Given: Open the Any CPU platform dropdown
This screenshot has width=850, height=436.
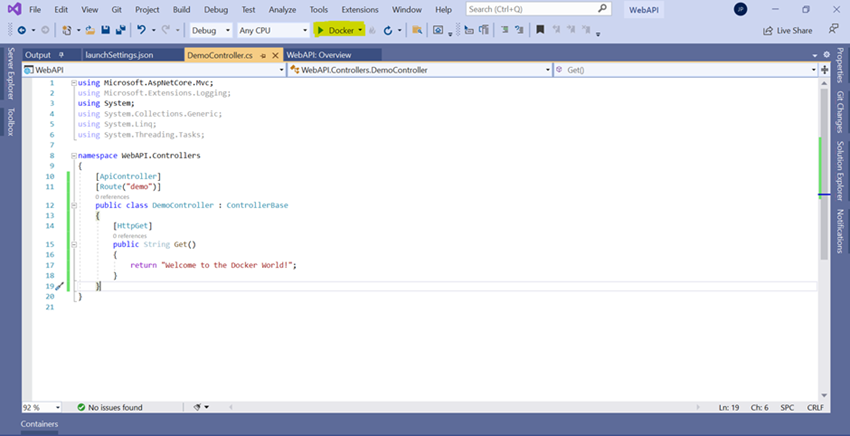Looking at the screenshot, I should [x=272, y=30].
